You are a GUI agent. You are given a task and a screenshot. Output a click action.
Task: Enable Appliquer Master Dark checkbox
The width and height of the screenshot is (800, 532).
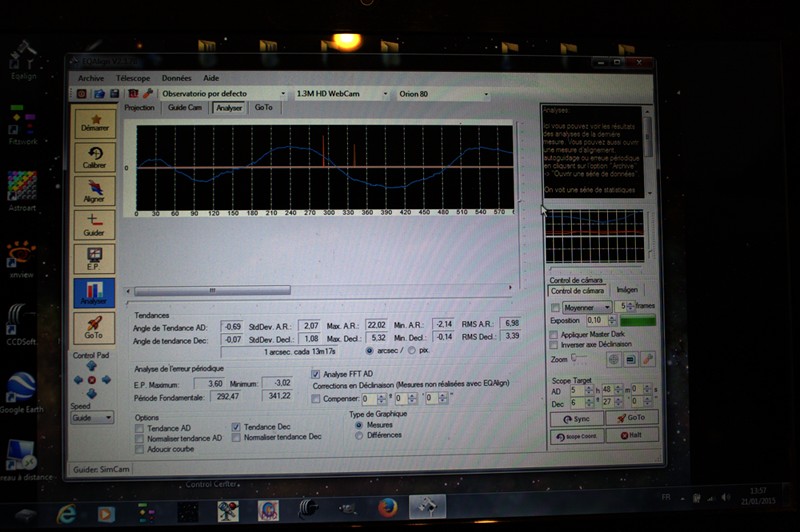554,335
